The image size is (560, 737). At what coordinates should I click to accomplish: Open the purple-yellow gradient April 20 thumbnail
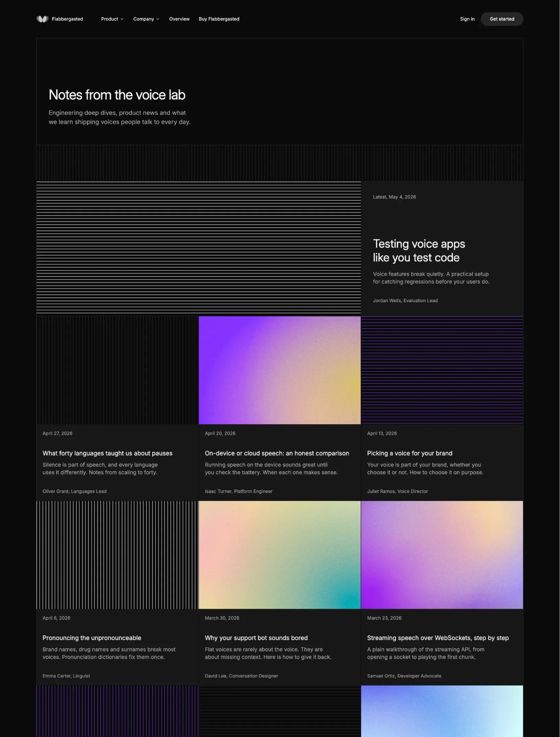(x=280, y=370)
